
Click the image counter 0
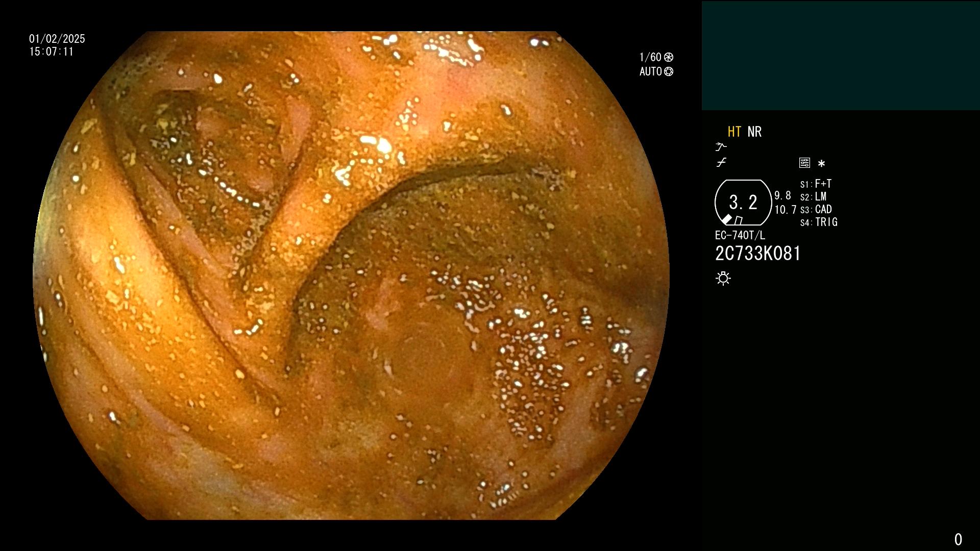[x=958, y=539]
